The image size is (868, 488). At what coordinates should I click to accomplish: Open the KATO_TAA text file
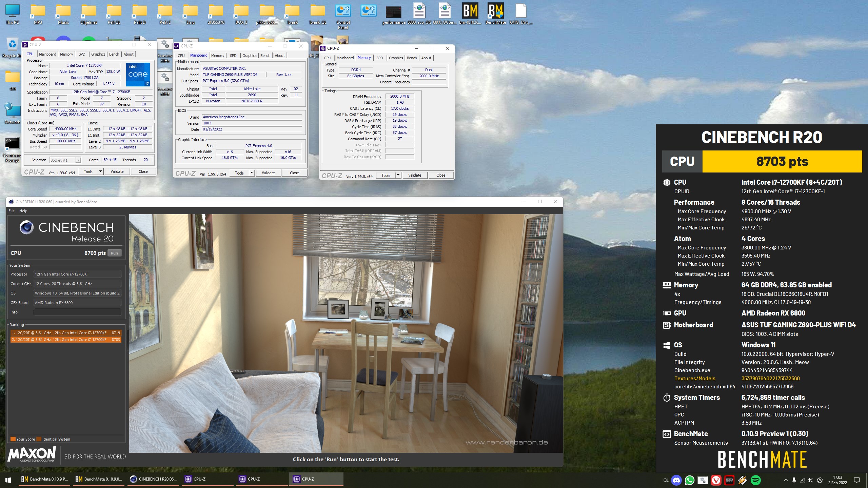pyautogui.click(x=521, y=14)
